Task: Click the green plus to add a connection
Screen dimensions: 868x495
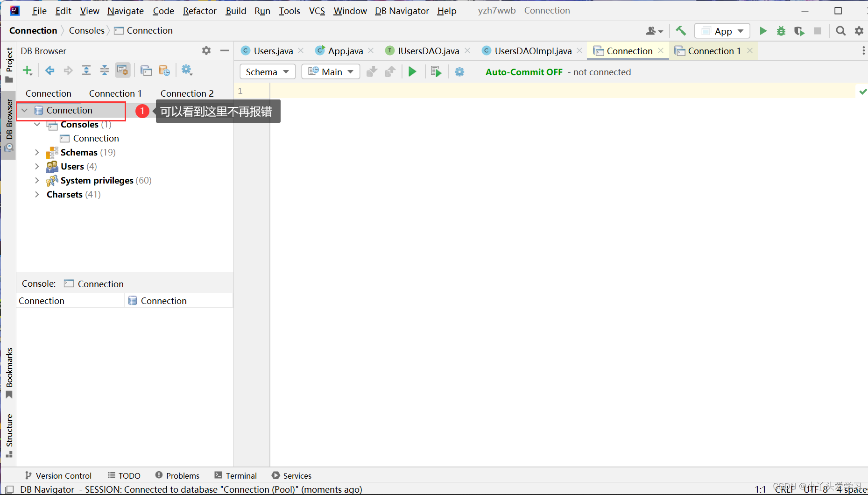Action: click(x=28, y=71)
